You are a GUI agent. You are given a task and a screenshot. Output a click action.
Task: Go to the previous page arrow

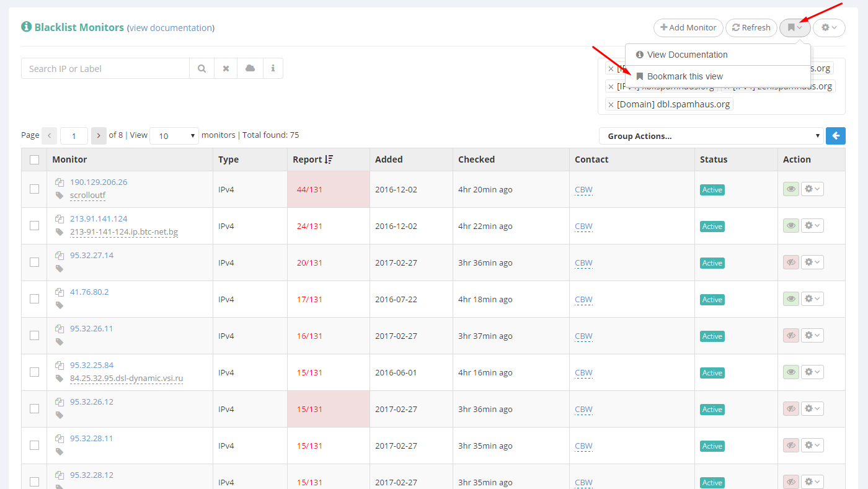[50, 135]
